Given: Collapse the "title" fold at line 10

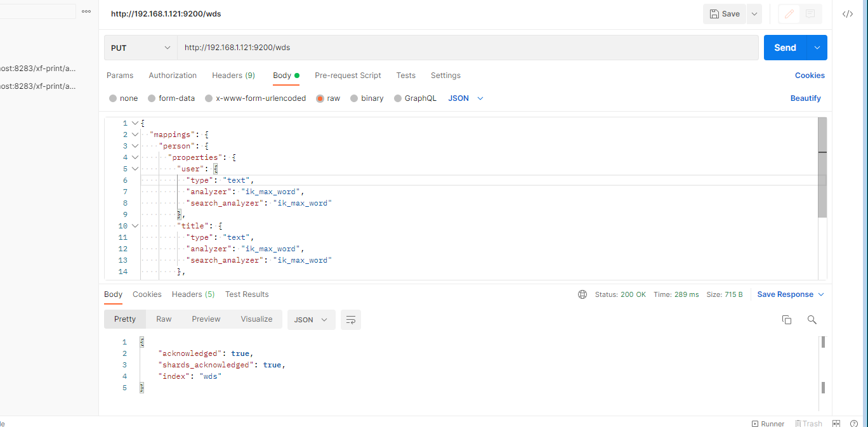Looking at the screenshot, I should click(x=135, y=226).
